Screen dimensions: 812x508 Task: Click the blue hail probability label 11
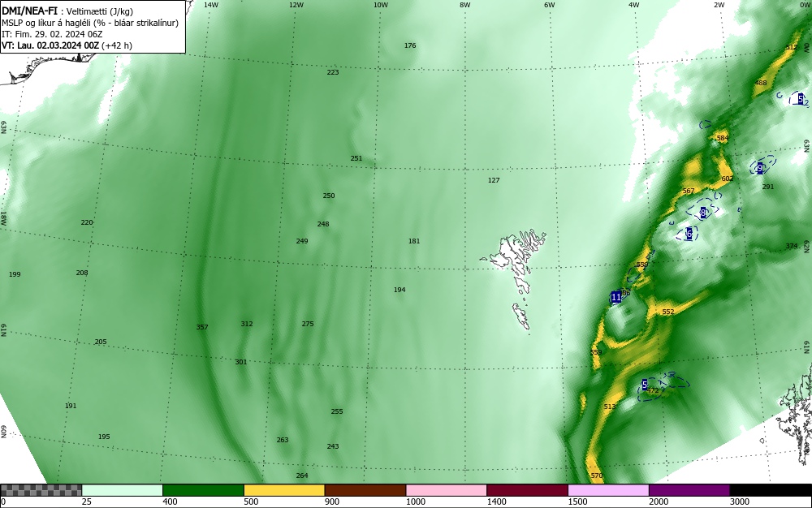point(615,297)
